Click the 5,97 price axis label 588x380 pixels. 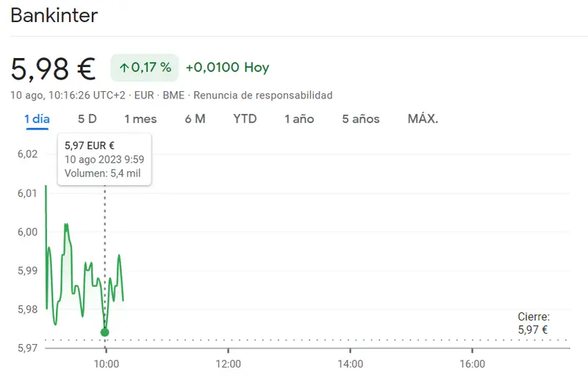[28, 348]
